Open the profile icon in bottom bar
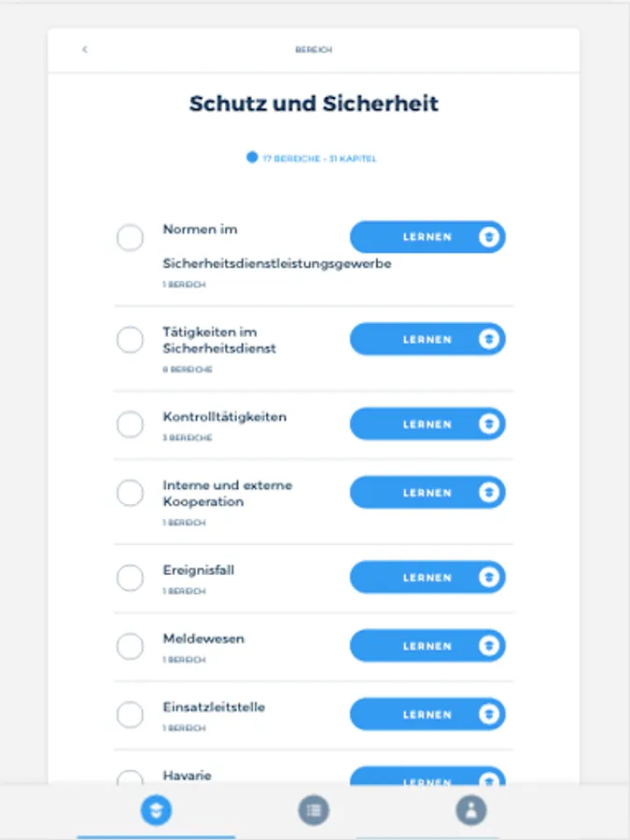630x840 pixels. click(470, 810)
